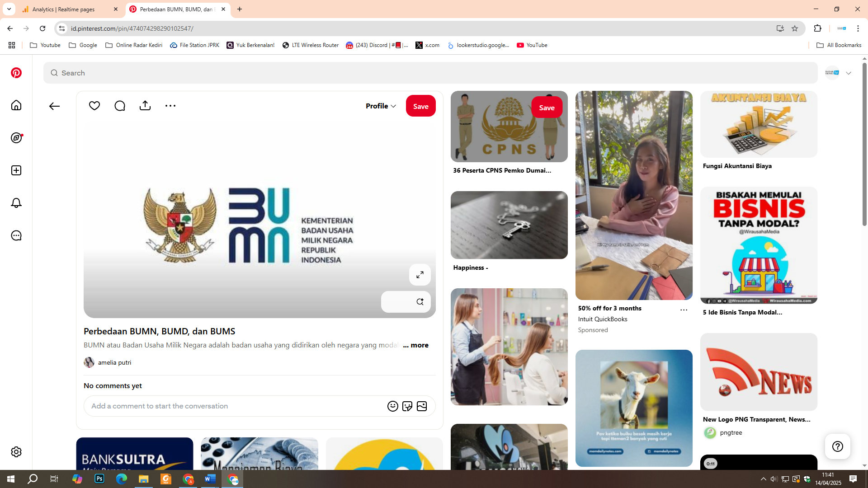Open the Bisnis Tanpa Modal pin
Image resolution: width=868 pixels, height=488 pixels.
point(759,245)
